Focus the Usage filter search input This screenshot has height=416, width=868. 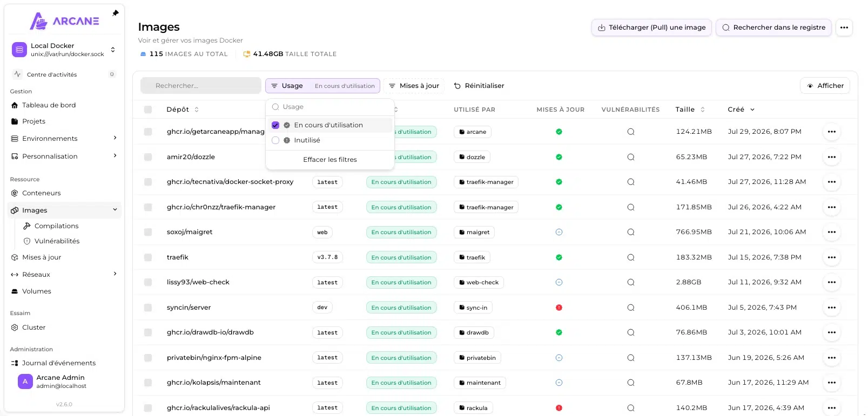tap(330, 107)
